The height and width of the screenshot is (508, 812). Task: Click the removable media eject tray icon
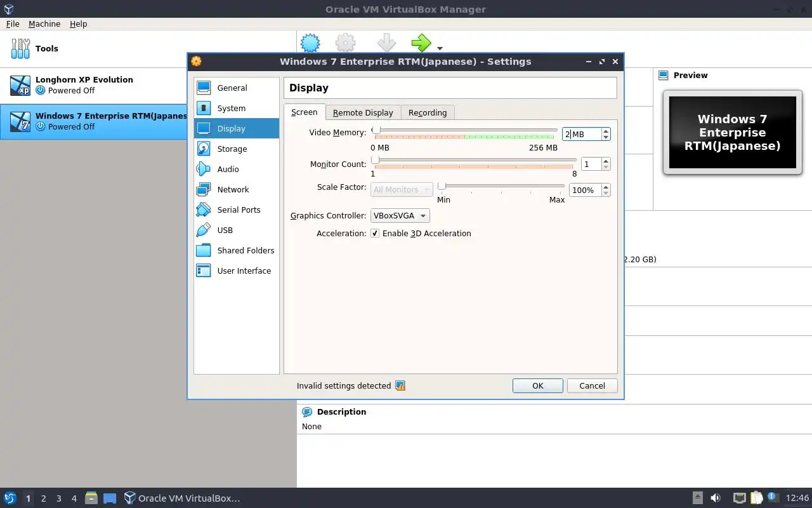click(697, 498)
